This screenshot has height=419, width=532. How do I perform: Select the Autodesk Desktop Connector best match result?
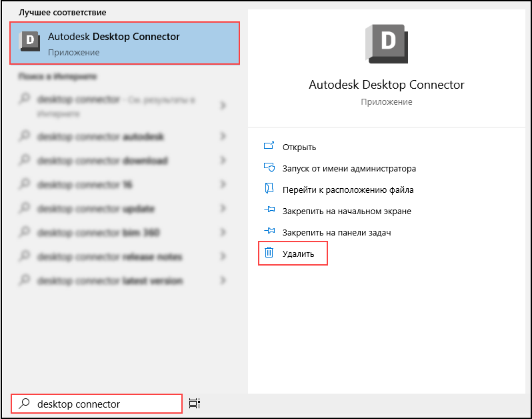[x=125, y=43]
